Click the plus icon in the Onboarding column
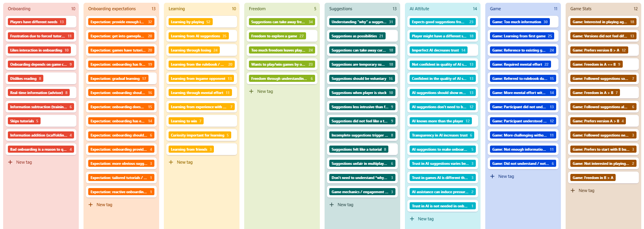The width and height of the screenshot is (644, 229). click(10, 162)
